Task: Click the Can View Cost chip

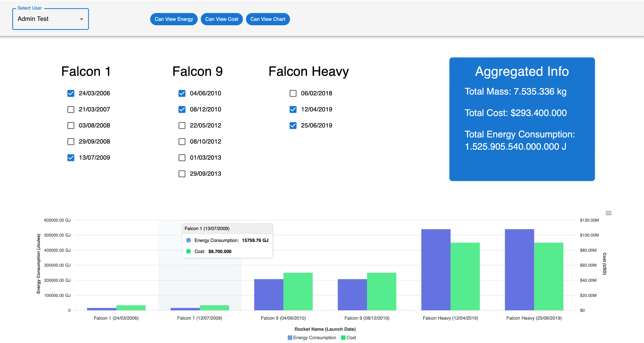Action: (x=221, y=19)
